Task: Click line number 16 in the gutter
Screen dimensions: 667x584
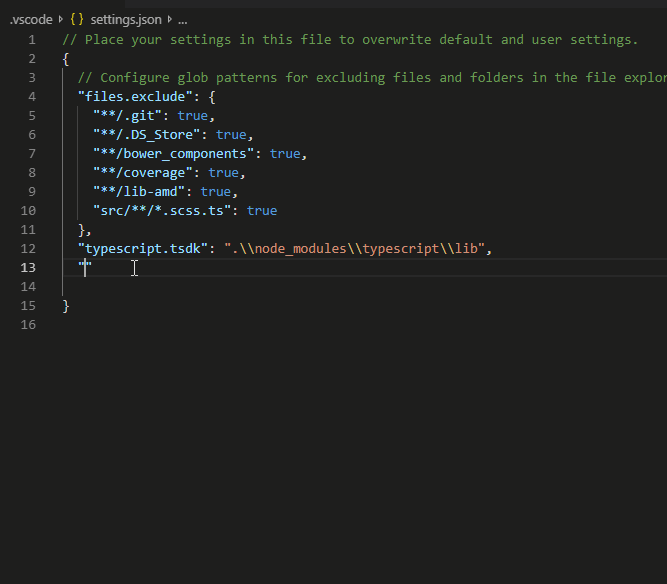Action: coord(30,325)
